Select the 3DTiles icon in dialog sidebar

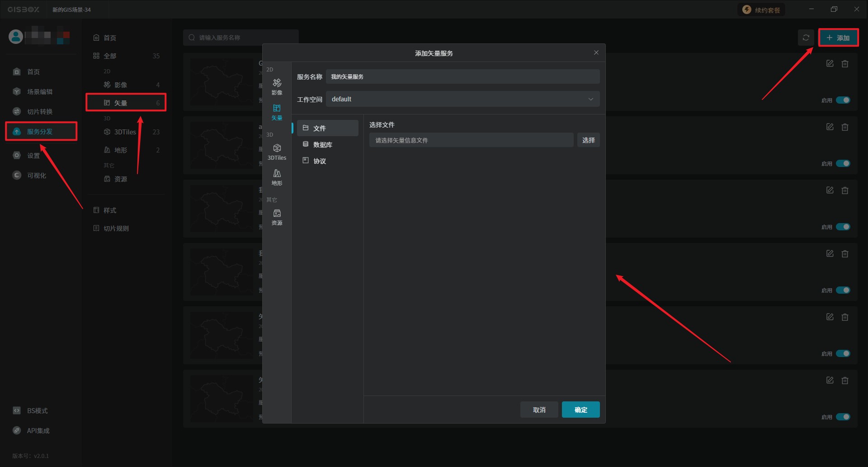pyautogui.click(x=277, y=152)
